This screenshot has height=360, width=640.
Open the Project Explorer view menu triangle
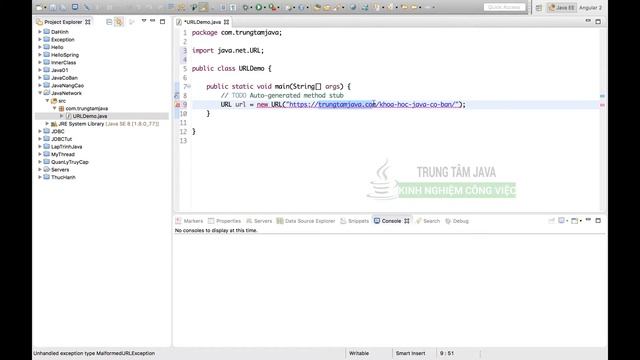144,21
